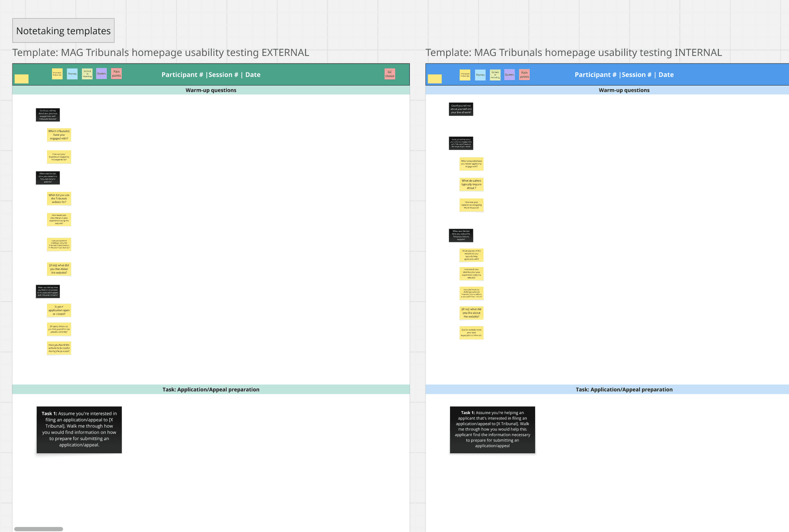Click the blank yellow sticky in blue header
789x532 pixels.
click(435, 79)
